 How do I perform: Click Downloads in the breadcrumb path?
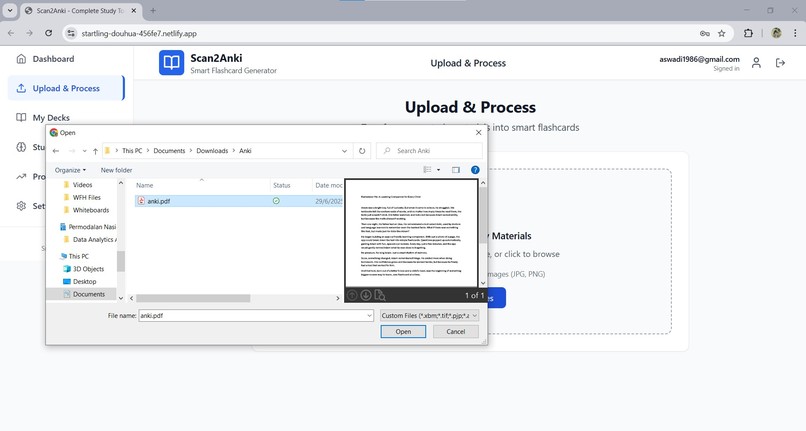[212, 151]
